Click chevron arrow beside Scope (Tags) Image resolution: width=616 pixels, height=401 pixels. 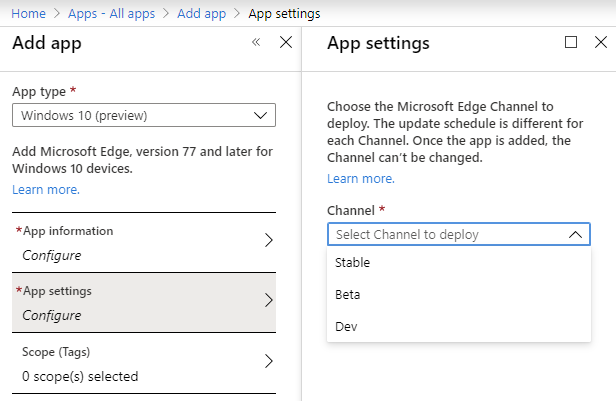pyautogui.click(x=269, y=361)
